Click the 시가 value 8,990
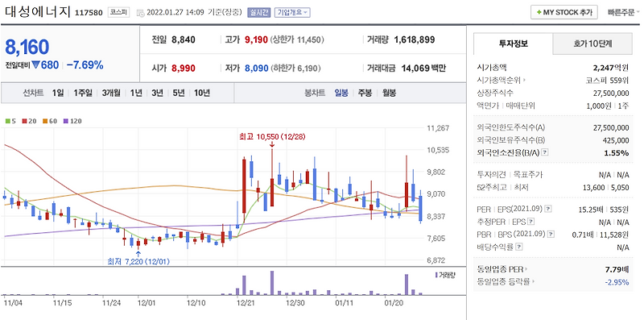The height and width of the screenshot is (320, 644). coord(184,68)
